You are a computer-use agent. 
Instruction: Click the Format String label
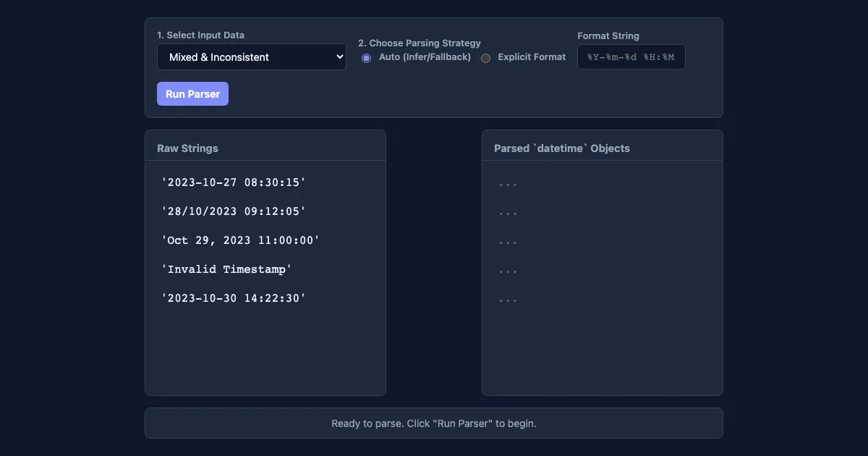click(608, 35)
